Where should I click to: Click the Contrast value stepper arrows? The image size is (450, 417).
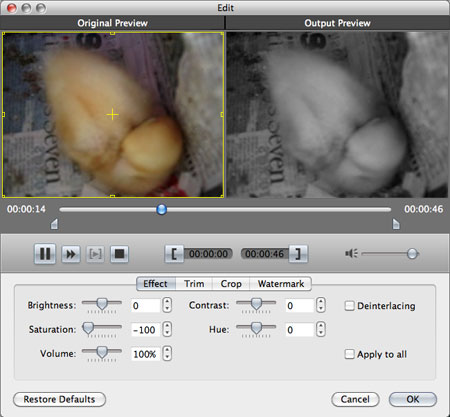321,305
